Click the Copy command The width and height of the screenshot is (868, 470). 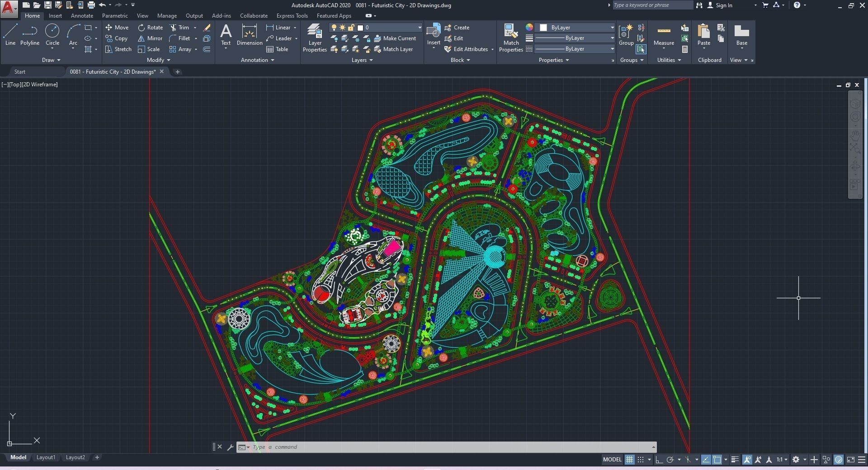point(117,38)
